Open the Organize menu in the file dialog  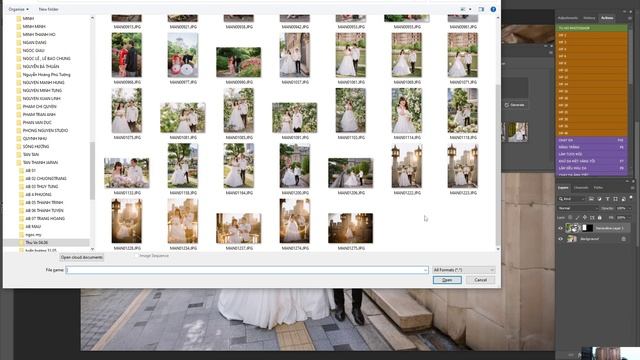coord(18,9)
